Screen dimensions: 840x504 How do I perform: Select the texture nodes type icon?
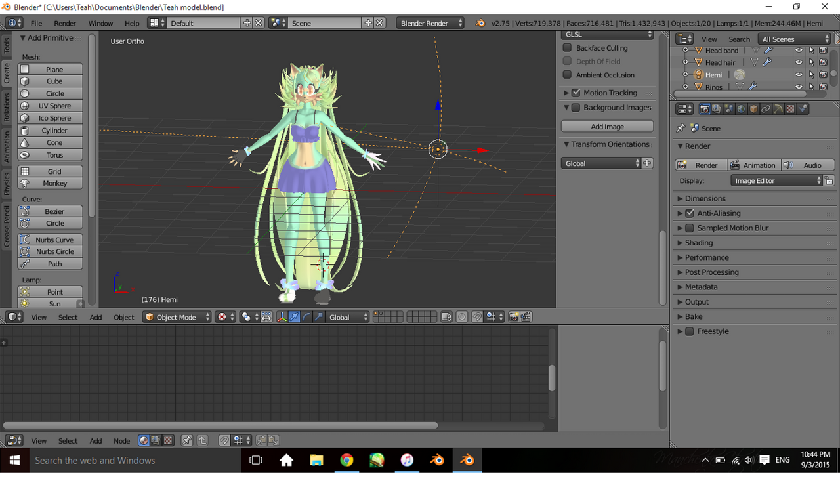[168, 441]
